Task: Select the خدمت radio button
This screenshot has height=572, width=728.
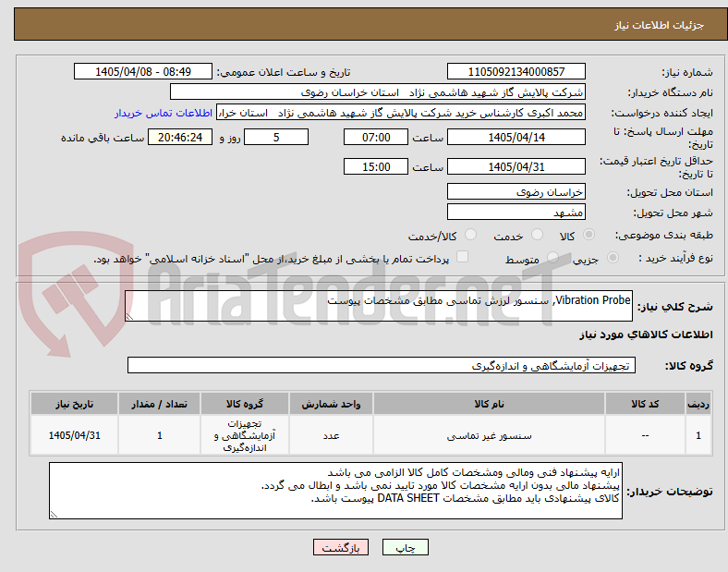Action: pyautogui.click(x=537, y=235)
